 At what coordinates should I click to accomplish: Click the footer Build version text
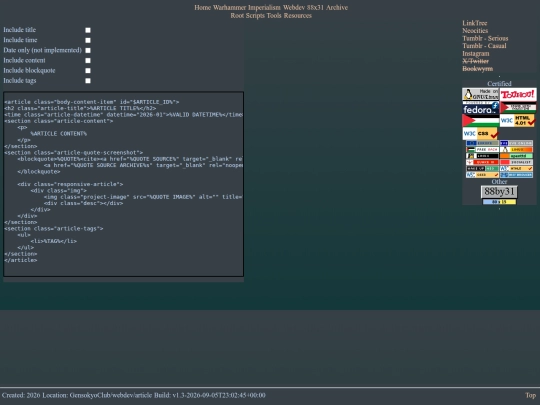click(209, 395)
